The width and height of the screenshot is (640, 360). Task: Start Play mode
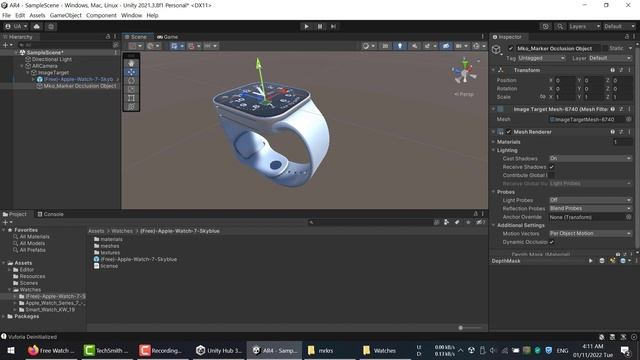307,27
